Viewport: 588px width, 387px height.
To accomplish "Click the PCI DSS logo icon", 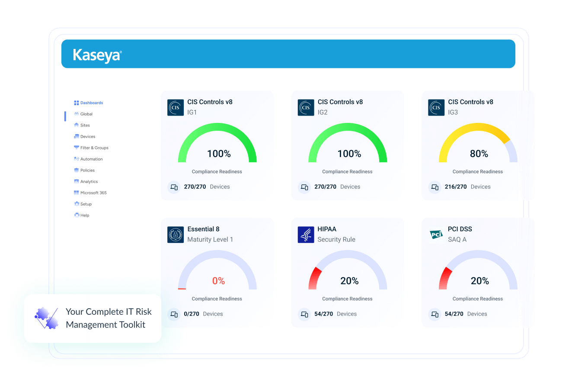I will coord(436,235).
